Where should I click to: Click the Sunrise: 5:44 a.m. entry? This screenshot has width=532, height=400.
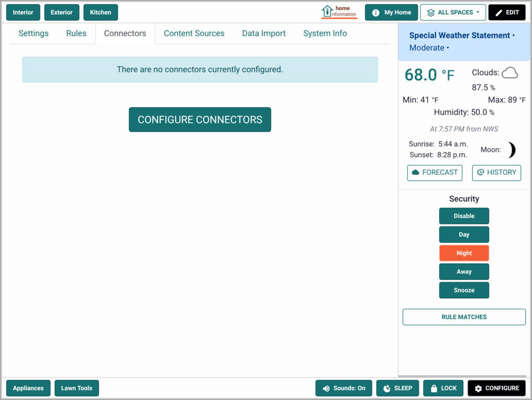[x=438, y=144]
